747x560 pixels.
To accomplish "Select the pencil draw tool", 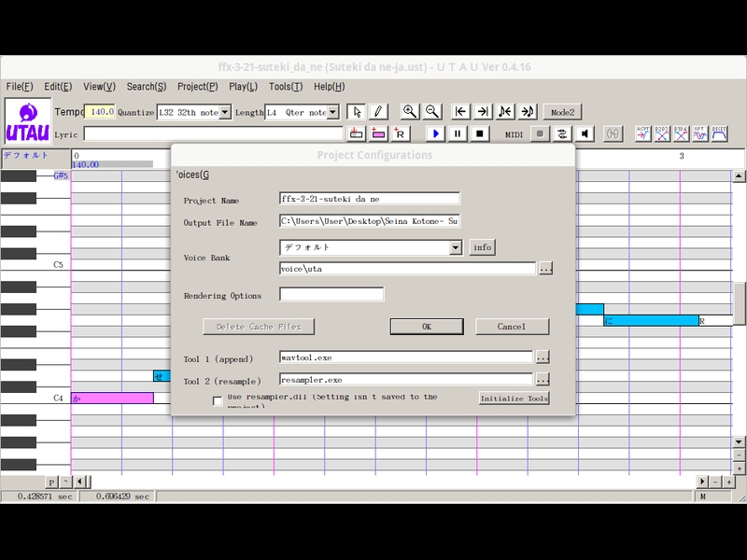I will tap(378, 112).
